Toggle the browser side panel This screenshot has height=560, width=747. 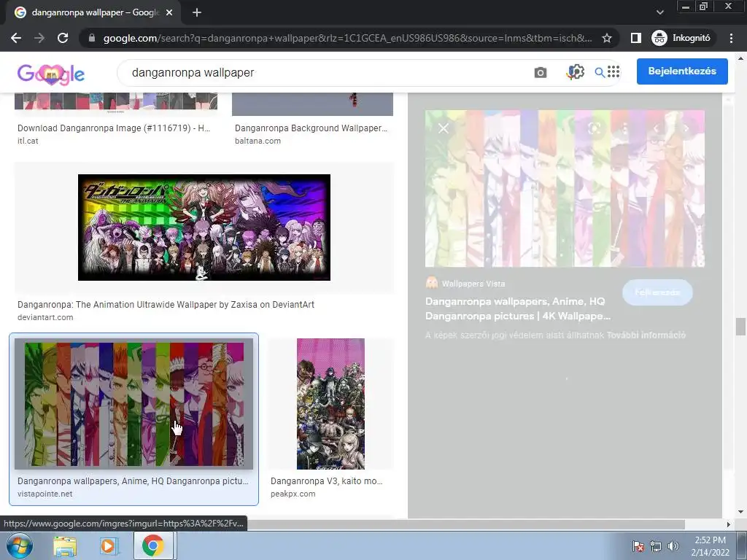click(636, 38)
